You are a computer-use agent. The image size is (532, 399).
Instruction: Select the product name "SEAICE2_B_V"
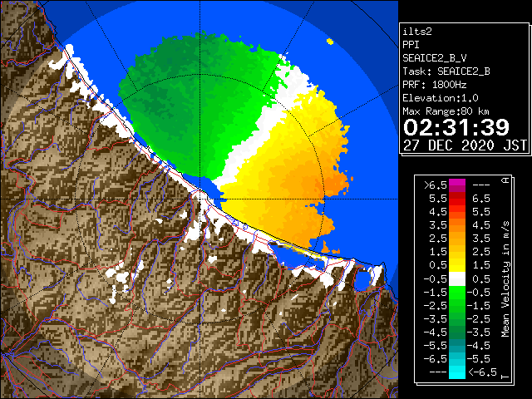[435, 58]
